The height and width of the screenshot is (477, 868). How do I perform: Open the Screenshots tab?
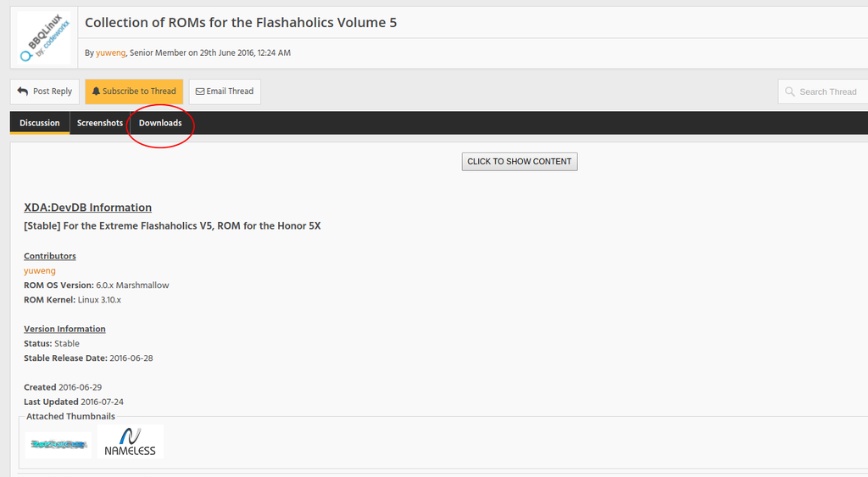[100, 123]
